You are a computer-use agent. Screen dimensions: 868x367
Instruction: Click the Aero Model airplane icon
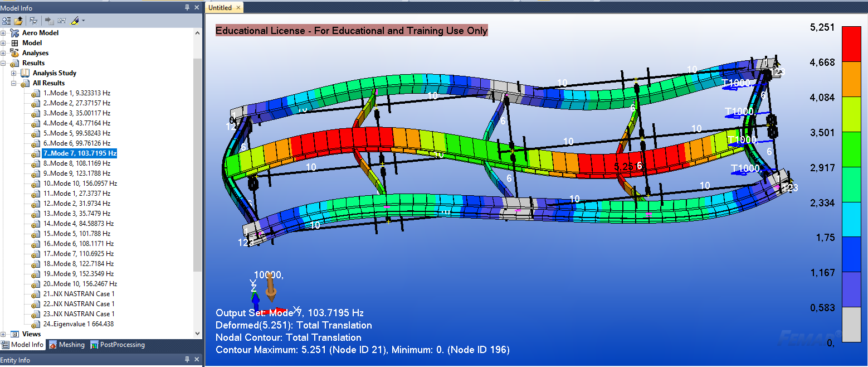click(x=14, y=33)
